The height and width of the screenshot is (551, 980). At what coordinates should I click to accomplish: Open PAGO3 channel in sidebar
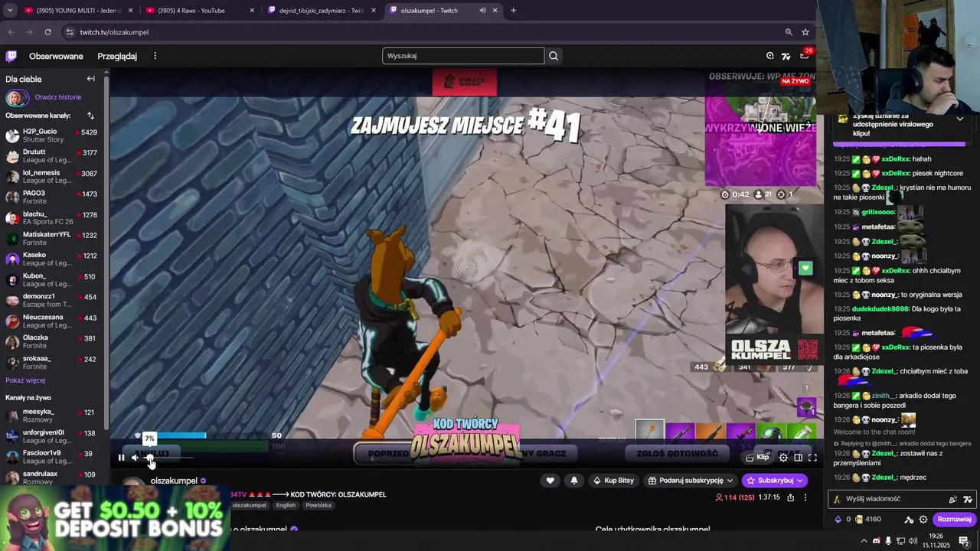(x=52, y=197)
